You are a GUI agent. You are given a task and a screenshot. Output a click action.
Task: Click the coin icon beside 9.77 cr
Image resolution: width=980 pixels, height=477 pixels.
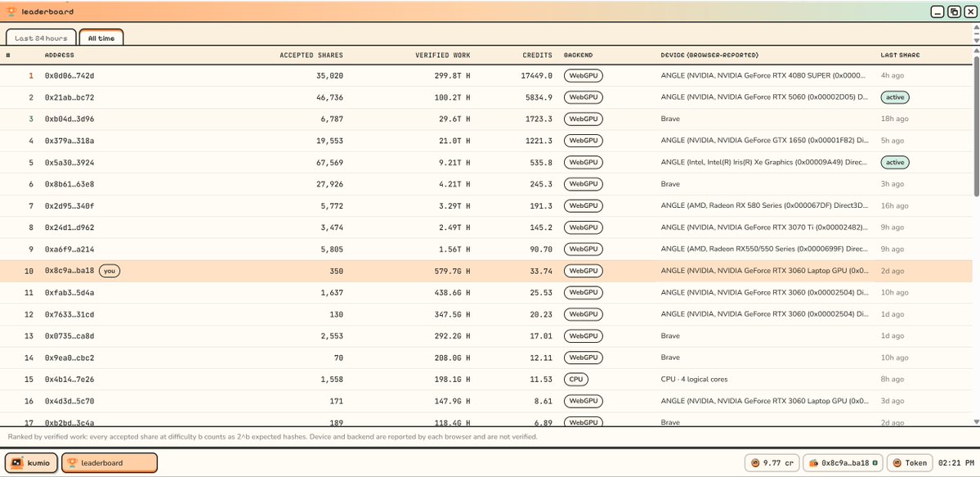[x=755, y=463]
